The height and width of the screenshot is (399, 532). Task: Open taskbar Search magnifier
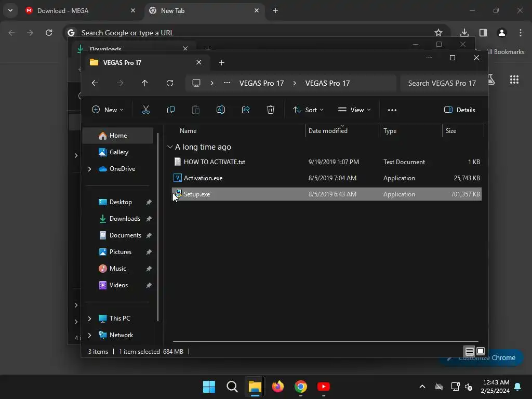click(x=232, y=387)
